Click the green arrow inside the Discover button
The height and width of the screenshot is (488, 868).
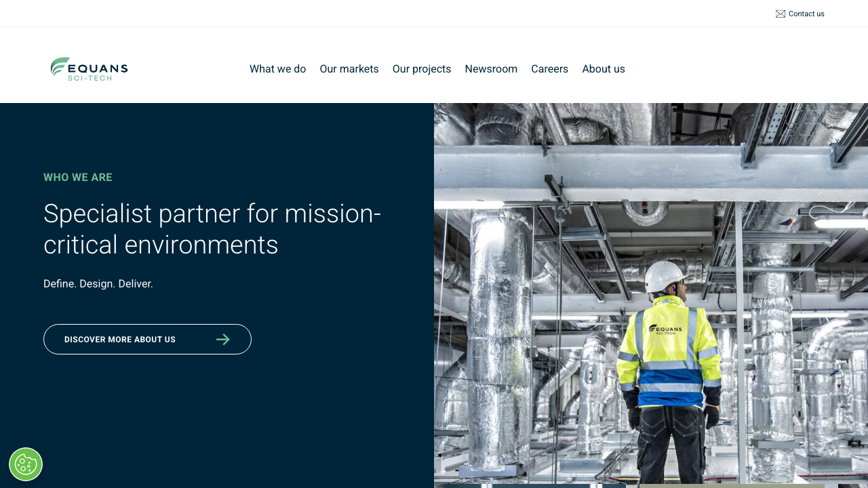click(x=223, y=339)
